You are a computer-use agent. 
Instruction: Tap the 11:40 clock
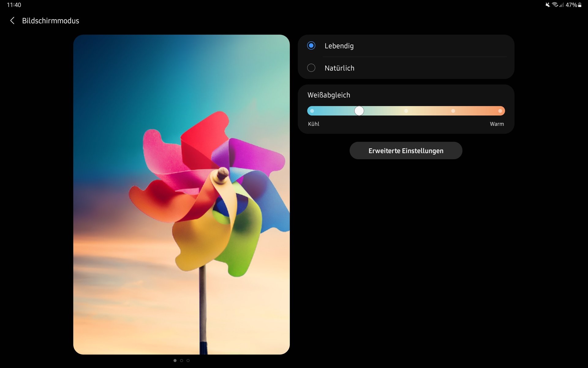click(14, 5)
